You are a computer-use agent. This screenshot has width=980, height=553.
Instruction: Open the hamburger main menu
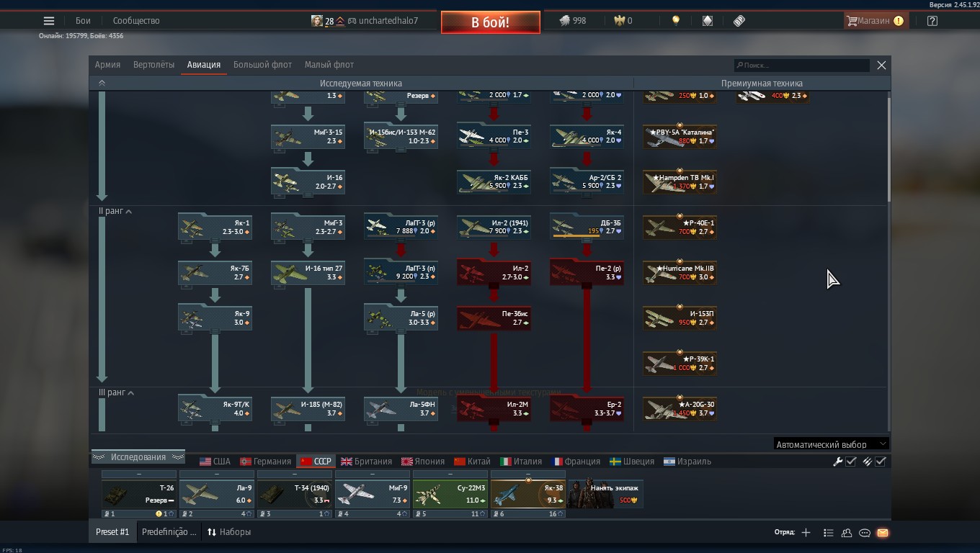(x=49, y=21)
